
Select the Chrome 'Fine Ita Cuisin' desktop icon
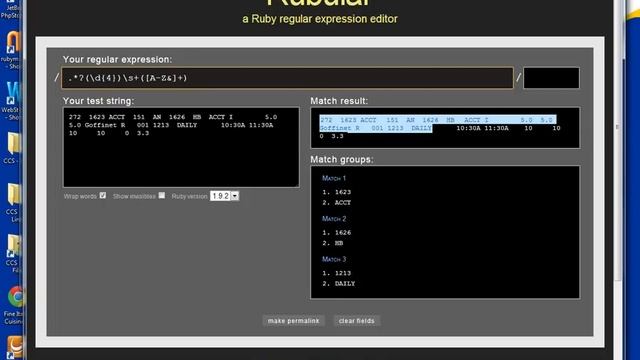tap(14, 305)
